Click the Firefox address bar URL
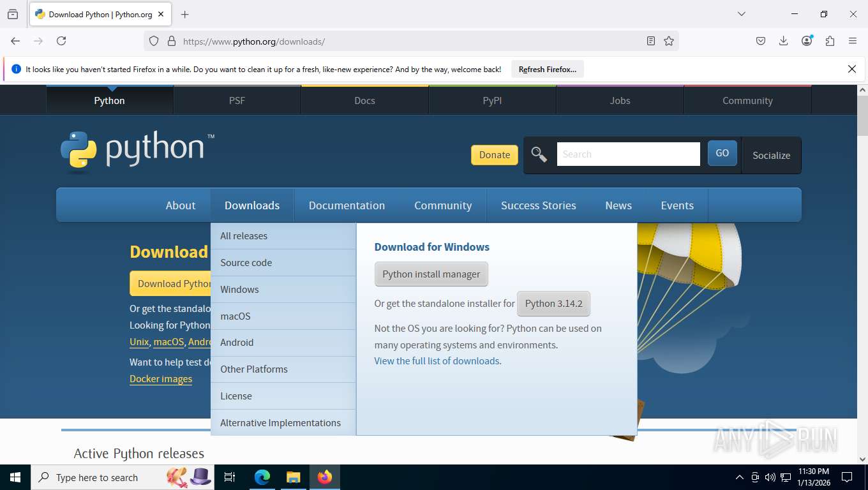Image resolution: width=868 pixels, height=490 pixels. pyautogui.click(x=254, y=41)
